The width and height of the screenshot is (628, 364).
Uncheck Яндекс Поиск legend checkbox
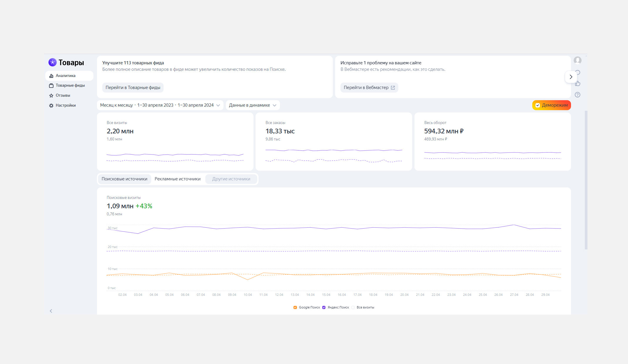coord(324,307)
